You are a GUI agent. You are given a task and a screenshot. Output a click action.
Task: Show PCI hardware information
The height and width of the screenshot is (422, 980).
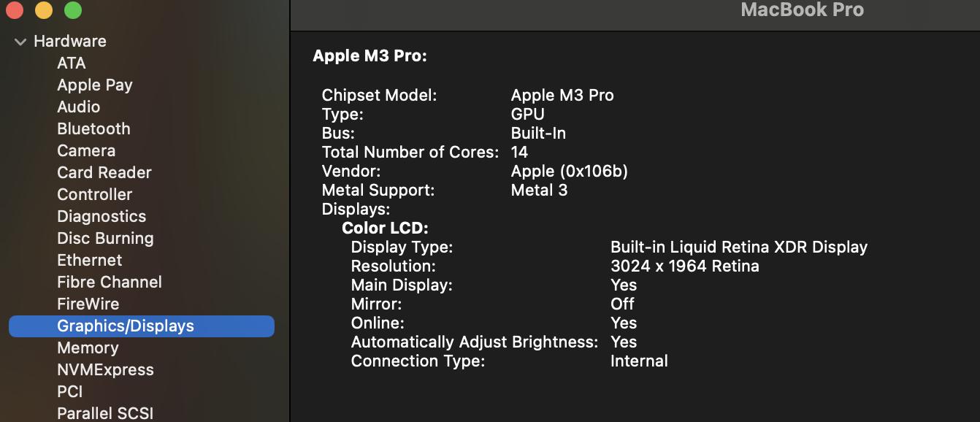(x=70, y=391)
